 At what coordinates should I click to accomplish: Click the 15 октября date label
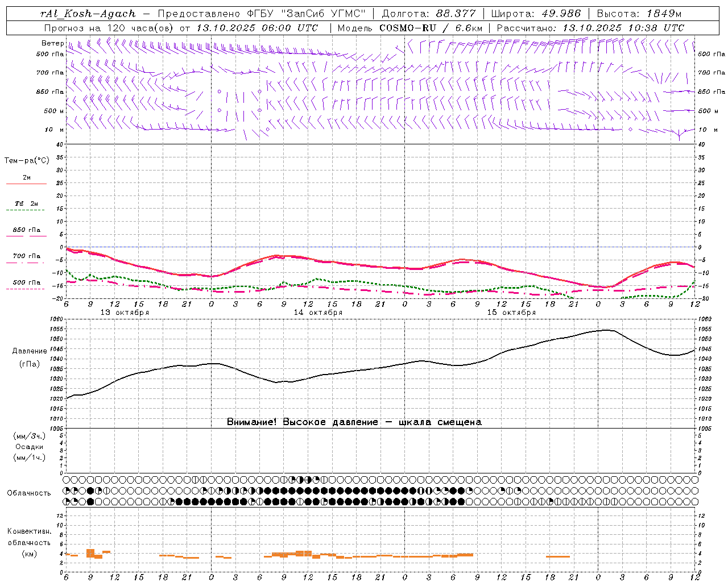[x=511, y=313]
